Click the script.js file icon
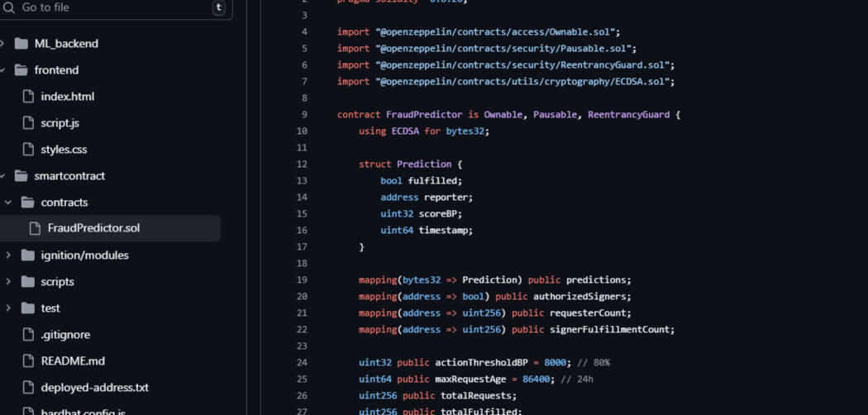The width and height of the screenshot is (868, 415). click(x=27, y=123)
